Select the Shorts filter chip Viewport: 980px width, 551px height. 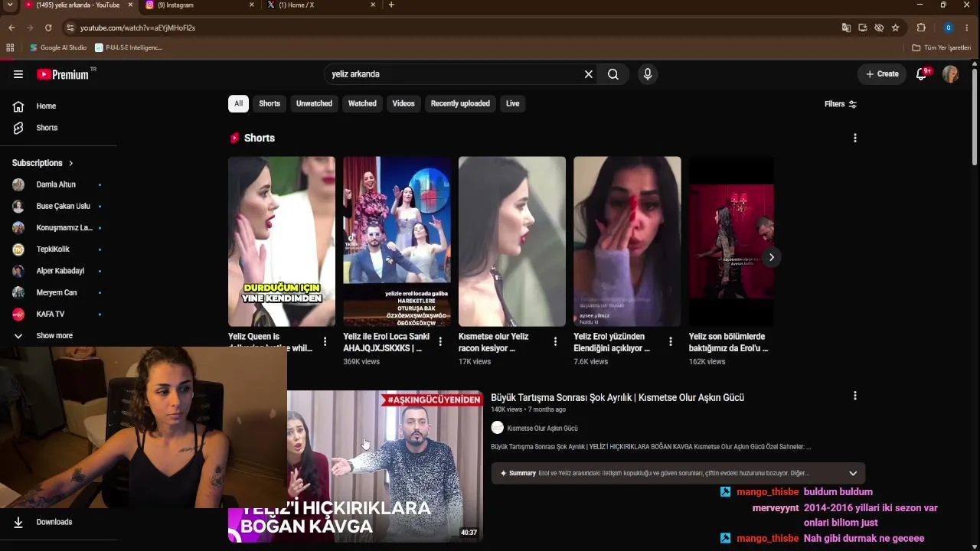(269, 103)
